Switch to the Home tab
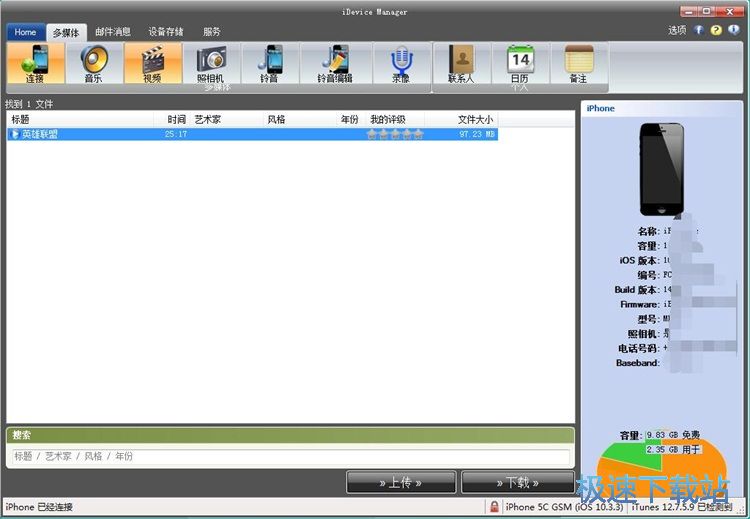Screen dimensions: 750x519 click(x=25, y=32)
